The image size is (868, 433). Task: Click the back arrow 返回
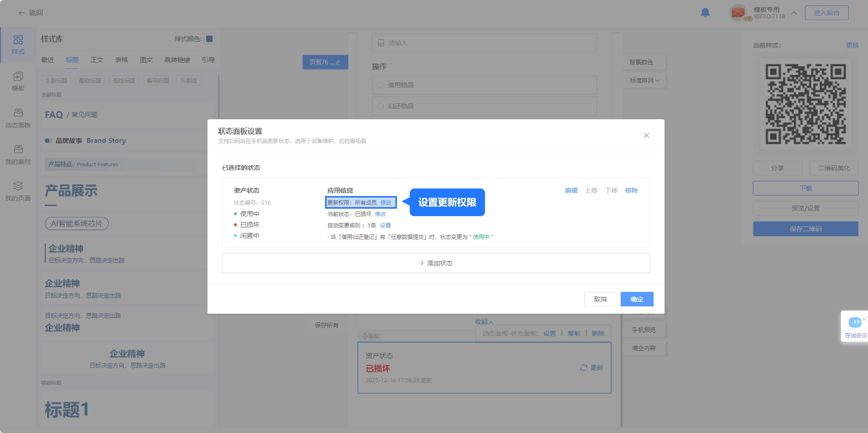pyautogui.click(x=22, y=13)
